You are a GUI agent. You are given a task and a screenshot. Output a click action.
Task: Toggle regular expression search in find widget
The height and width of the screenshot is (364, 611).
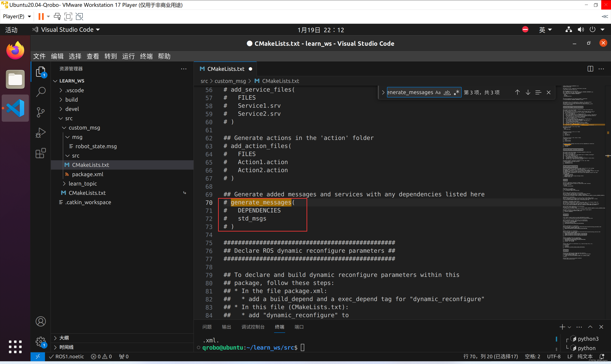[456, 92]
